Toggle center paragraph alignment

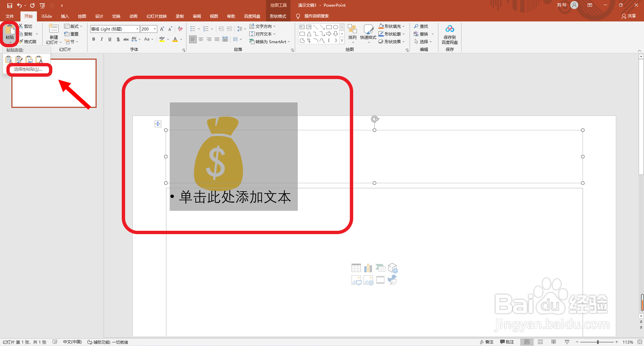click(x=201, y=40)
